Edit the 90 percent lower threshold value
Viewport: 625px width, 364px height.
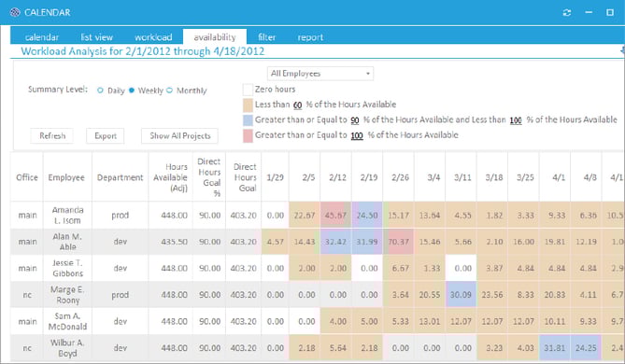coord(355,120)
